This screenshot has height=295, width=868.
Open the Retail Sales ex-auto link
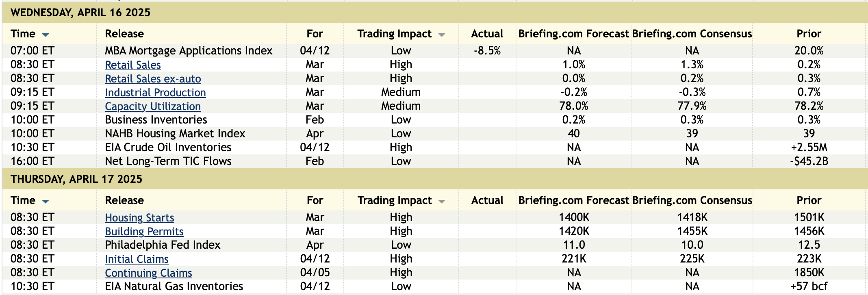(x=153, y=79)
